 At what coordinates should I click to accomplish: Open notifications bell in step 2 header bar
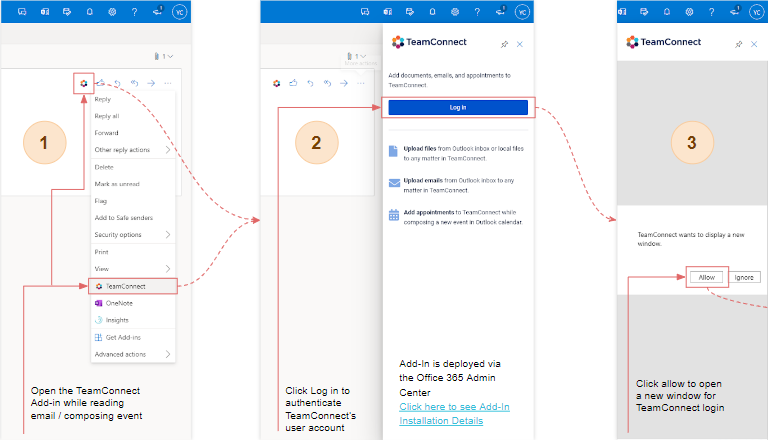click(432, 12)
